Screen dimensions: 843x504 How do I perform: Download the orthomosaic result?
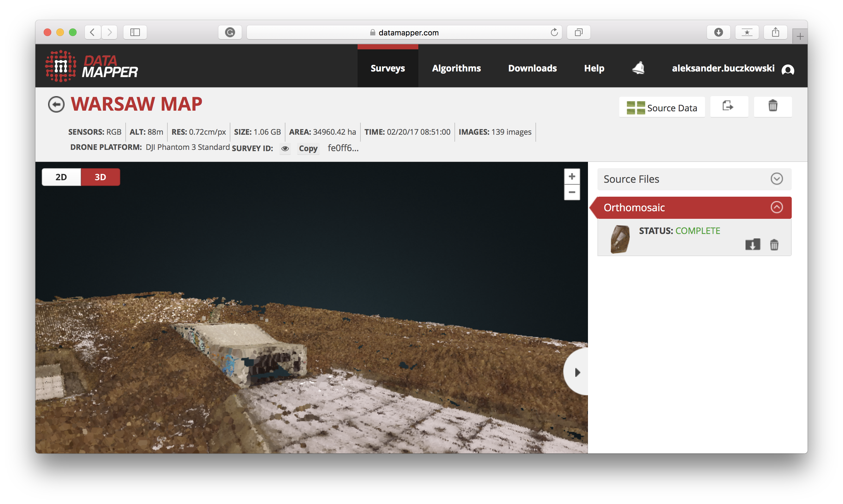[752, 244]
